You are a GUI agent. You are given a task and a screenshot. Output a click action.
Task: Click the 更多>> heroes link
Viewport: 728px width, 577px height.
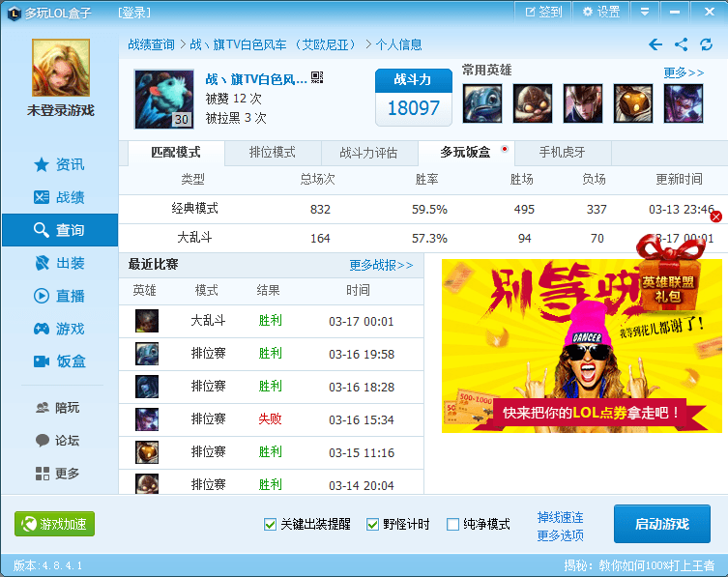[x=684, y=72]
